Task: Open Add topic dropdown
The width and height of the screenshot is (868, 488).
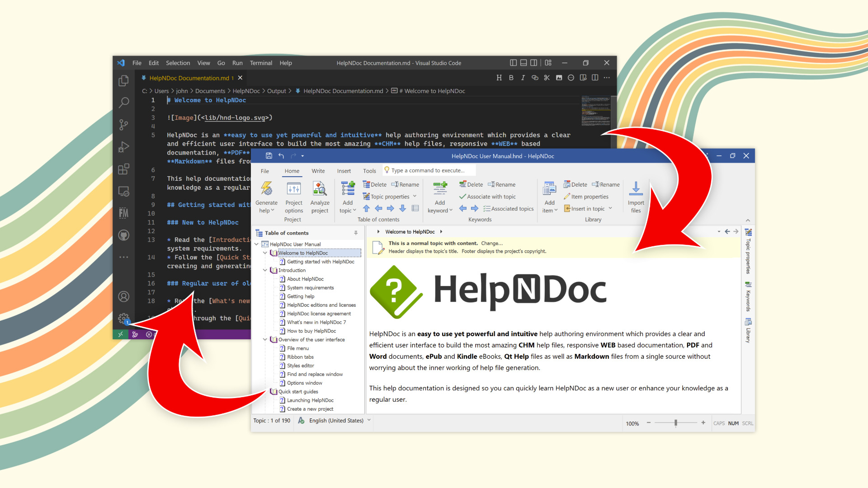Action: tap(348, 211)
